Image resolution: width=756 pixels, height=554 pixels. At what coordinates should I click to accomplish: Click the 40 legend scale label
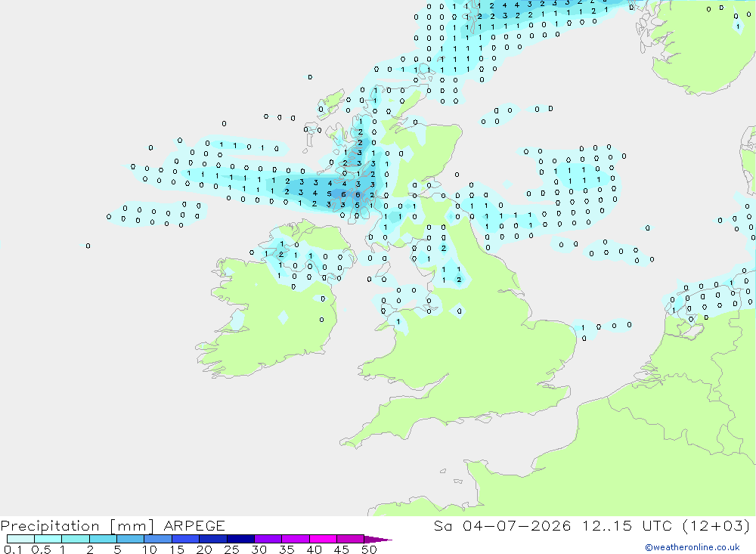(x=314, y=549)
